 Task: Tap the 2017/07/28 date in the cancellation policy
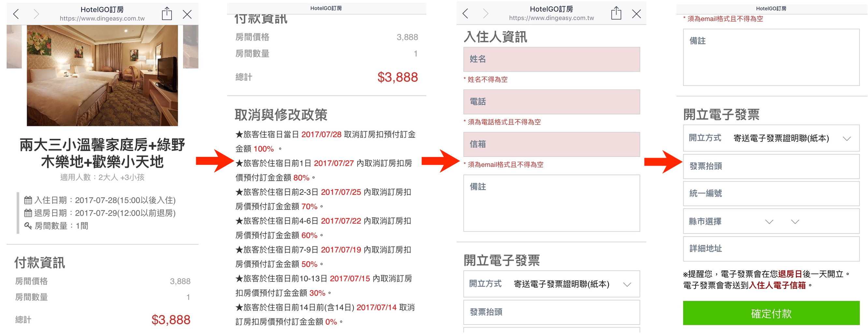pyautogui.click(x=321, y=134)
